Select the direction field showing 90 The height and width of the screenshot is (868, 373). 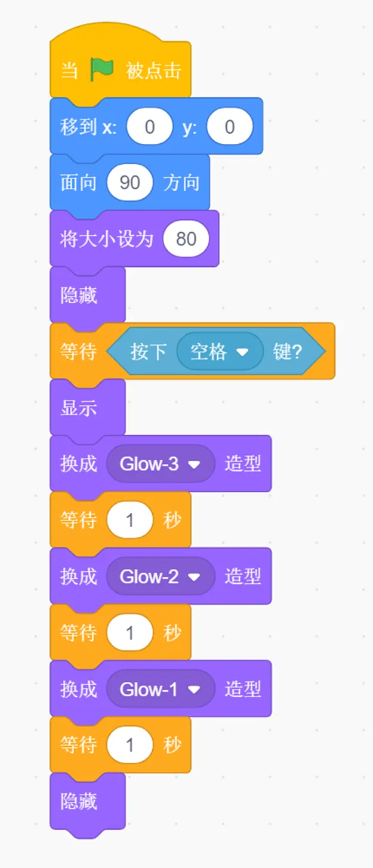130,183
